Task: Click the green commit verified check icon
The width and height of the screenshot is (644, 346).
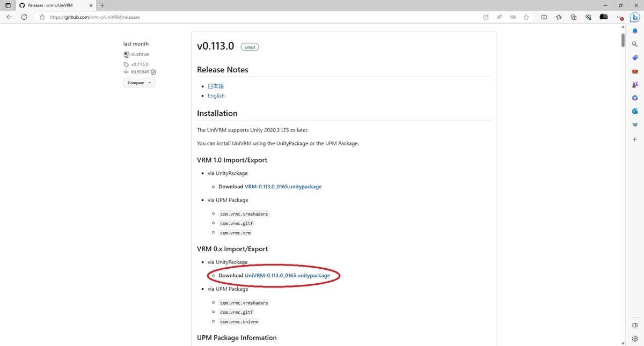Action: (x=153, y=72)
